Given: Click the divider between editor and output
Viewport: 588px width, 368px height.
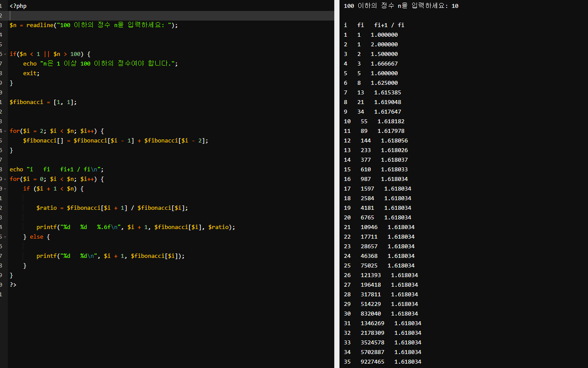Looking at the screenshot, I should pos(337,184).
